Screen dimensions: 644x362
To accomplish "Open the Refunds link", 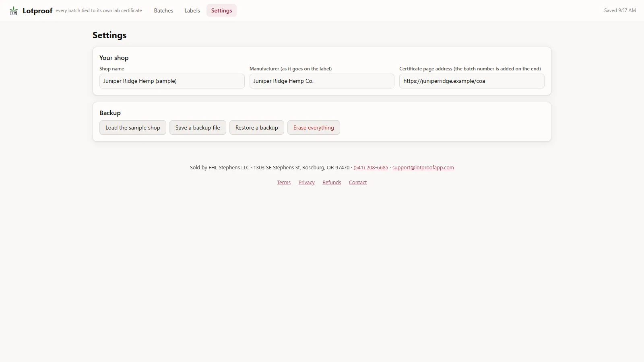I will click(x=332, y=183).
